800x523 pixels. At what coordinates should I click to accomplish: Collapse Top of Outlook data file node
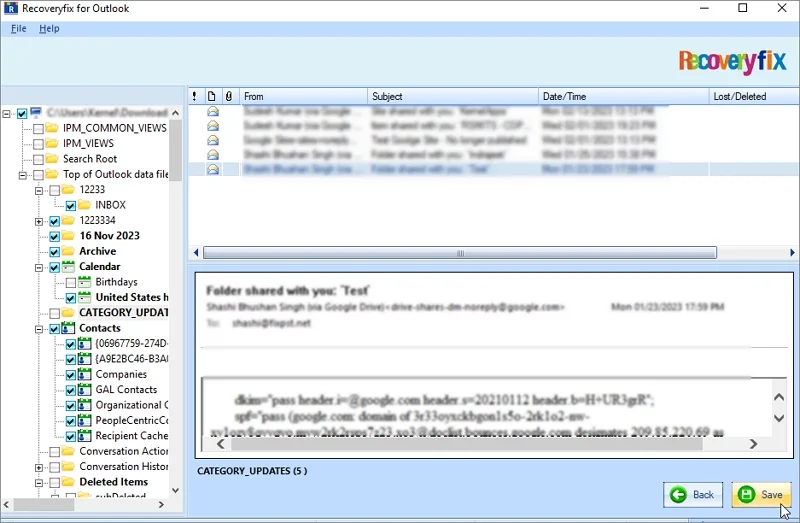pyautogui.click(x=22, y=175)
